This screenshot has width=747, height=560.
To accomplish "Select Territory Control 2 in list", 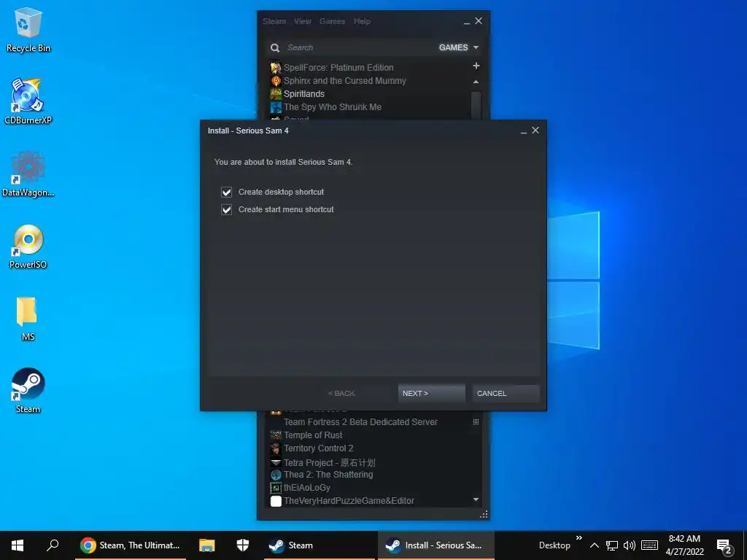I will pyautogui.click(x=318, y=448).
